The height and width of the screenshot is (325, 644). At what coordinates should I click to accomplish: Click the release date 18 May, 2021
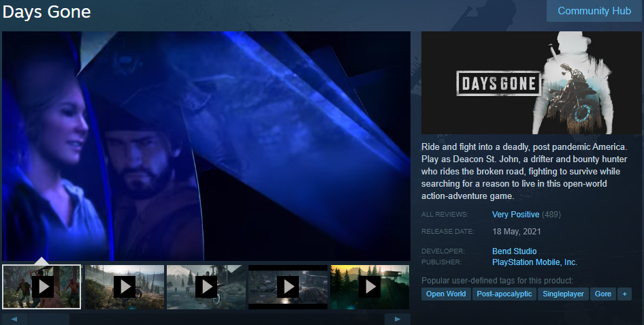click(516, 232)
